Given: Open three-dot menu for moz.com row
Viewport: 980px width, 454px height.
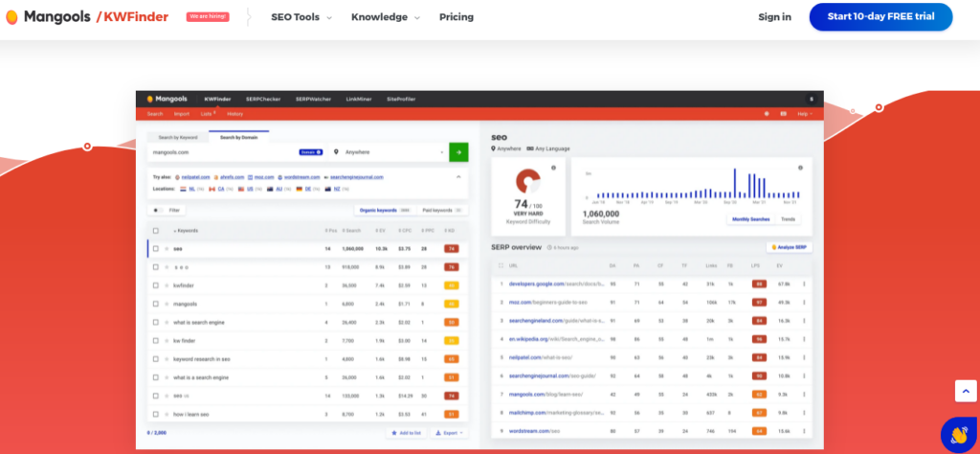Looking at the screenshot, I should 804,302.
